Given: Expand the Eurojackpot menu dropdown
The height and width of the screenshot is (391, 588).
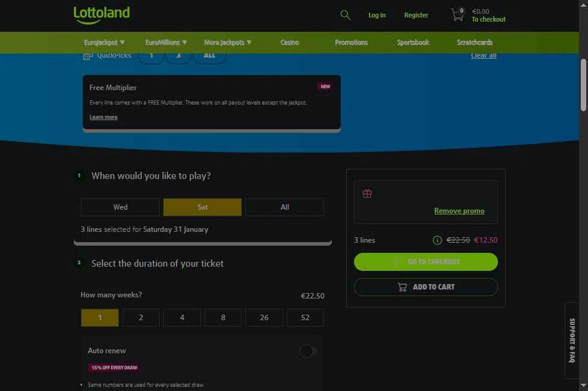Looking at the screenshot, I should 104,43.
